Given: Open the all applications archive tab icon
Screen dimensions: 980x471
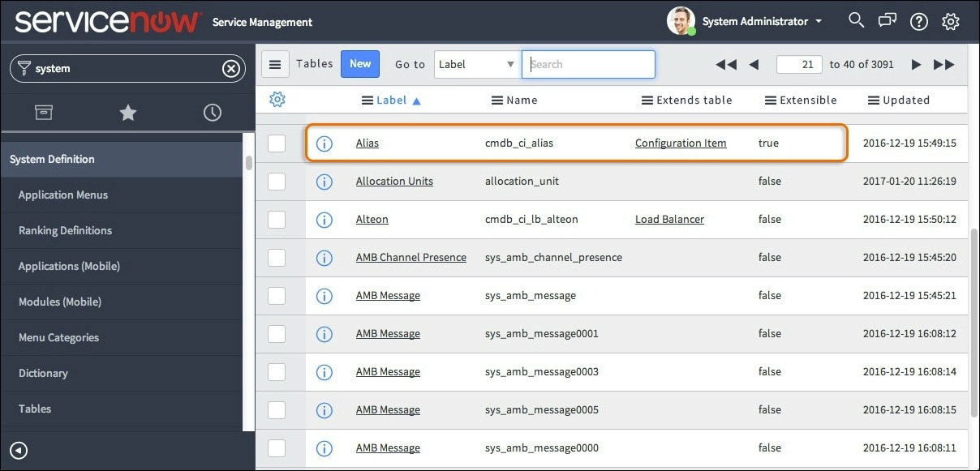Looking at the screenshot, I should click(x=44, y=113).
